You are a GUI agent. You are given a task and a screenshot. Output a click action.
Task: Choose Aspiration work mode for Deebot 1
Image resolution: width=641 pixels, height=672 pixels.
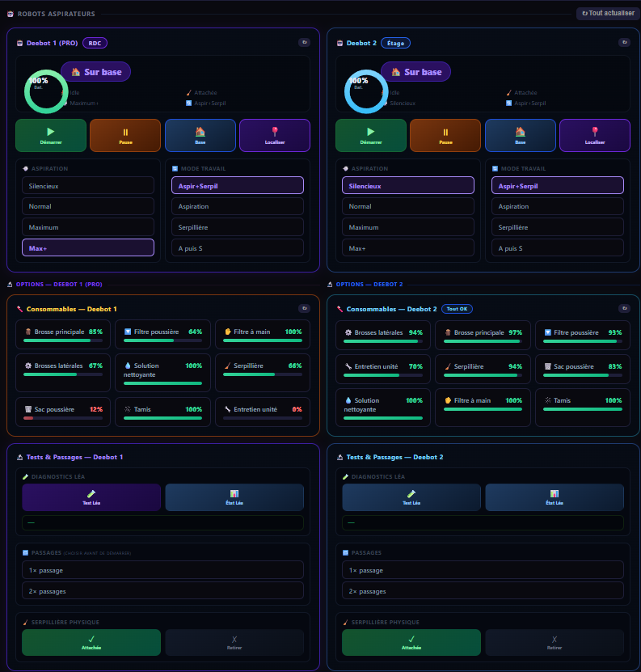click(238, 206)
